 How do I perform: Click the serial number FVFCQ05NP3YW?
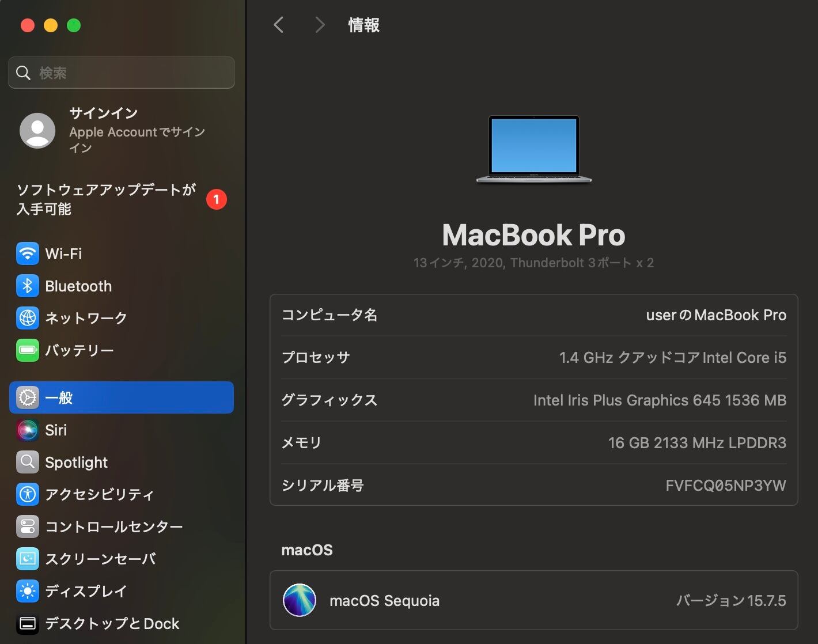click(726, 486)
